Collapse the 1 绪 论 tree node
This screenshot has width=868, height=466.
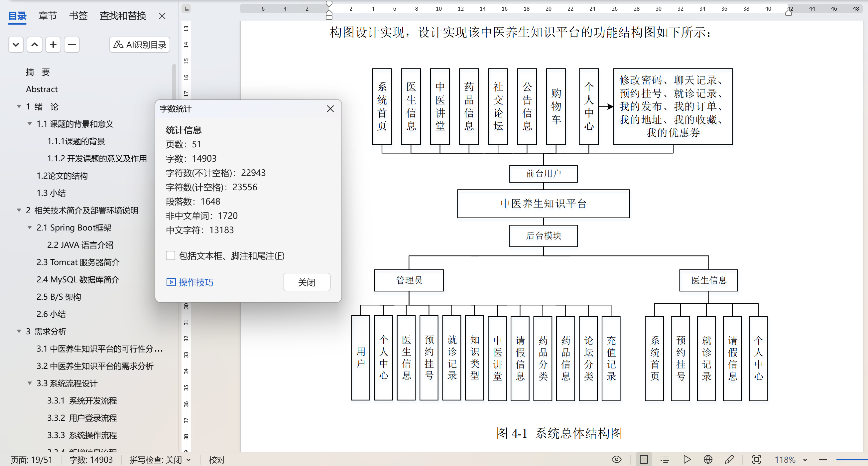coord(19,106)
